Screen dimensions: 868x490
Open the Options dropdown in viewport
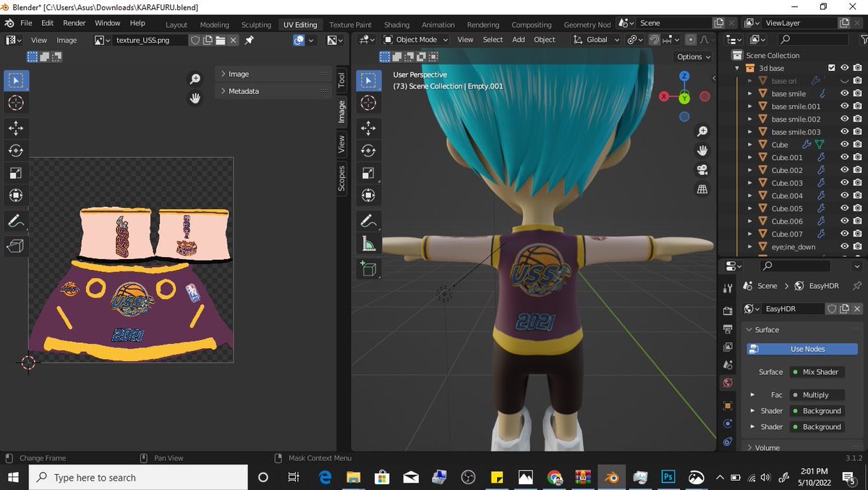(693, 56)
